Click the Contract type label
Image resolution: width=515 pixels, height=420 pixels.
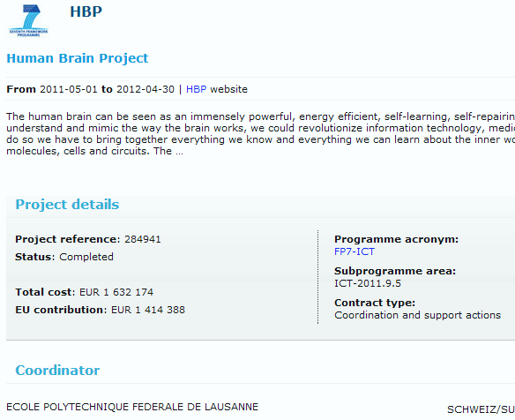375,303
